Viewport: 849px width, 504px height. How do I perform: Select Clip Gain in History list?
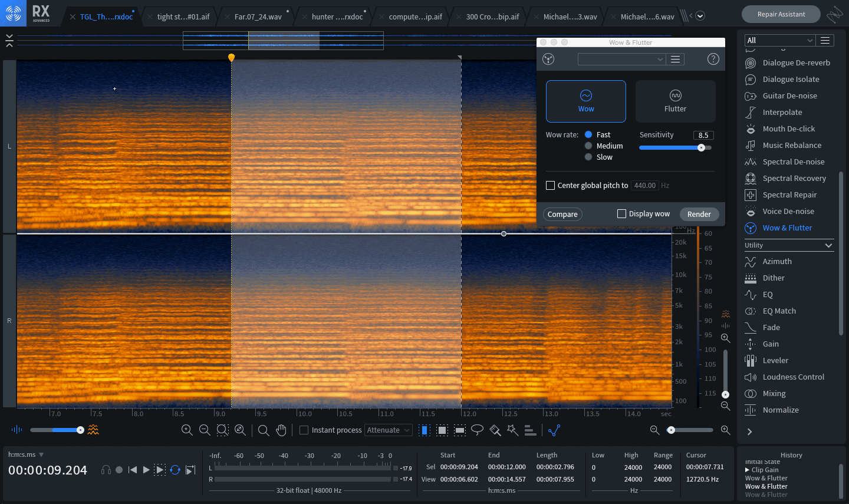[x=765, y=470]
